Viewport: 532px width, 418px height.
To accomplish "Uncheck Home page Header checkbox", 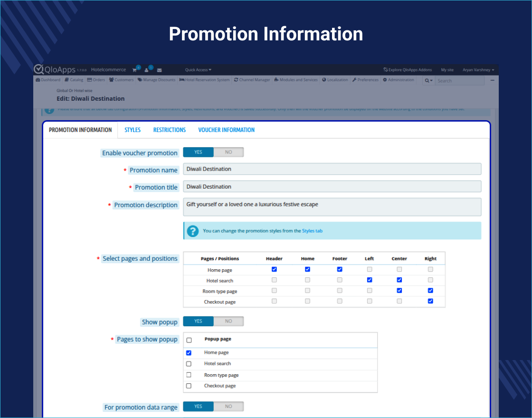I will coord(274,269).
